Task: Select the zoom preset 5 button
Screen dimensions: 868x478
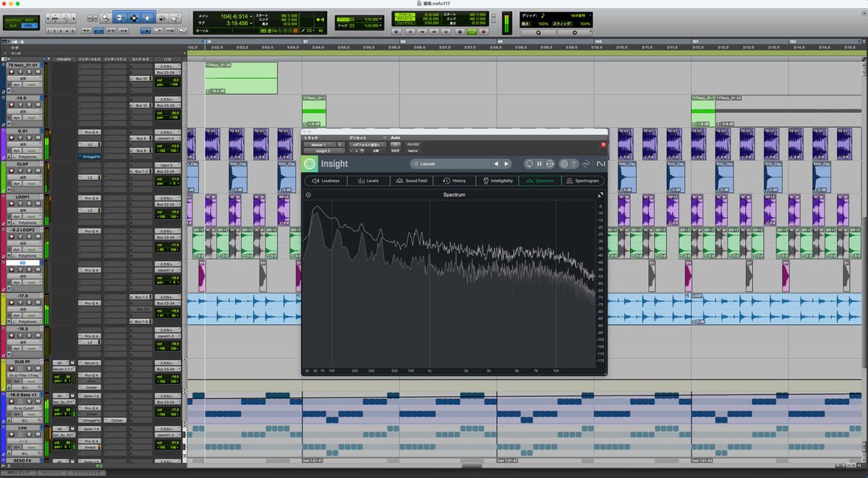Action: pos(72,31)
